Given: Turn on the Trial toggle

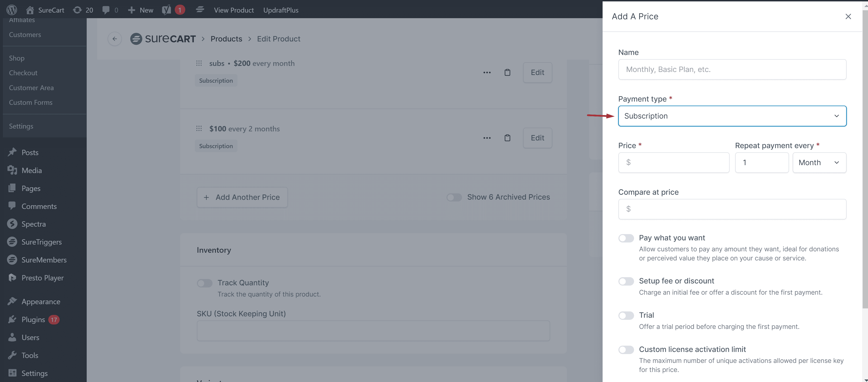Looking at the screenshot, I should point(626,315).
